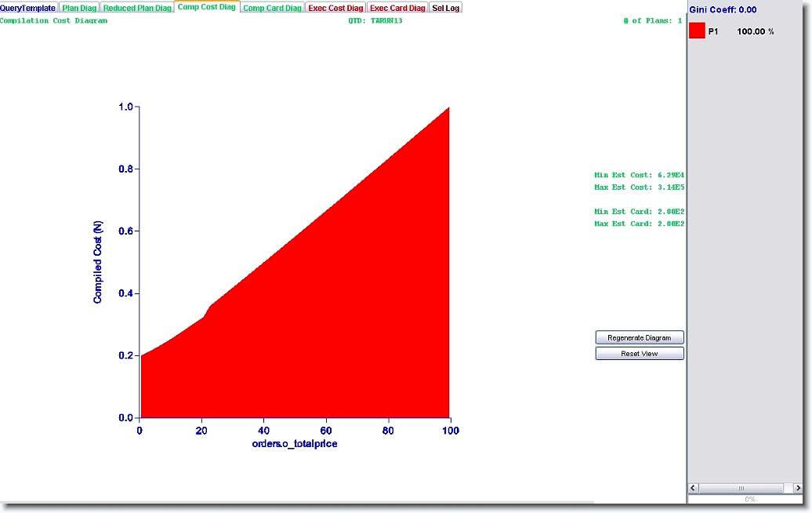812x513 pixels.
Task: Click the 0% progress bar
Action: pos(749,499)
